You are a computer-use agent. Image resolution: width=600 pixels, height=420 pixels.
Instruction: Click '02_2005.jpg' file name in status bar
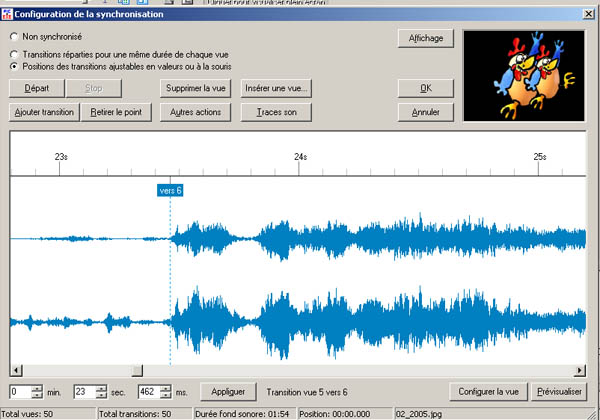(x=419, y=414)
